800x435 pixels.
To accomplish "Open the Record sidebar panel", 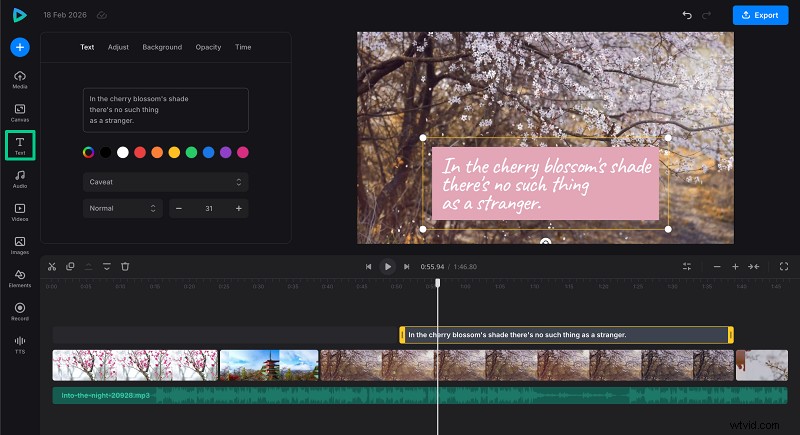I will (x=20, y=312).
